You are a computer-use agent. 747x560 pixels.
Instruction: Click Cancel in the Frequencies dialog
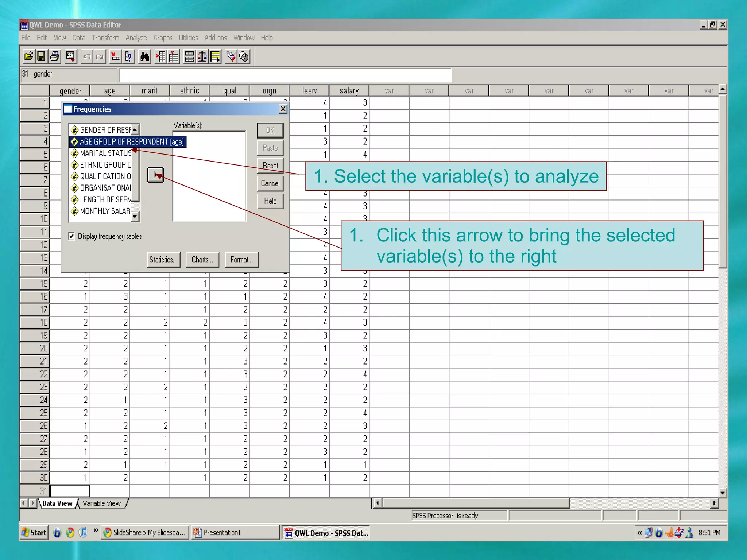point(270,183)
